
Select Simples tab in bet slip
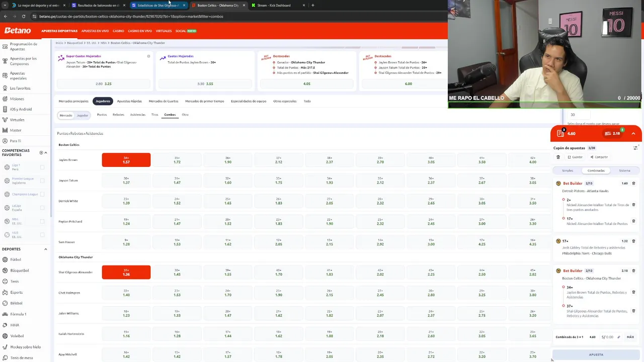(x=568, y=170)
